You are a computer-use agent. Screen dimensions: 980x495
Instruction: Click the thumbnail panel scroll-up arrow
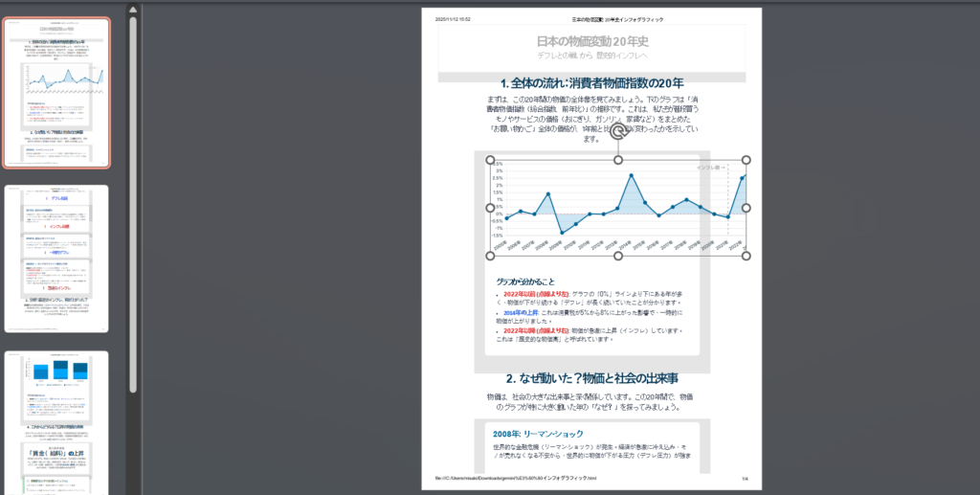point(133,11)
